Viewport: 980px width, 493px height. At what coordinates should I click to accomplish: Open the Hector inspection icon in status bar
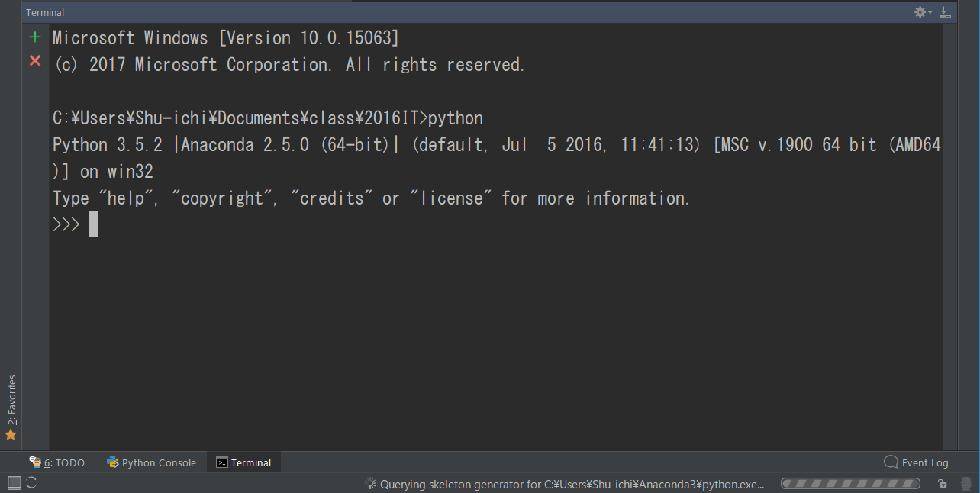point(966,484)
